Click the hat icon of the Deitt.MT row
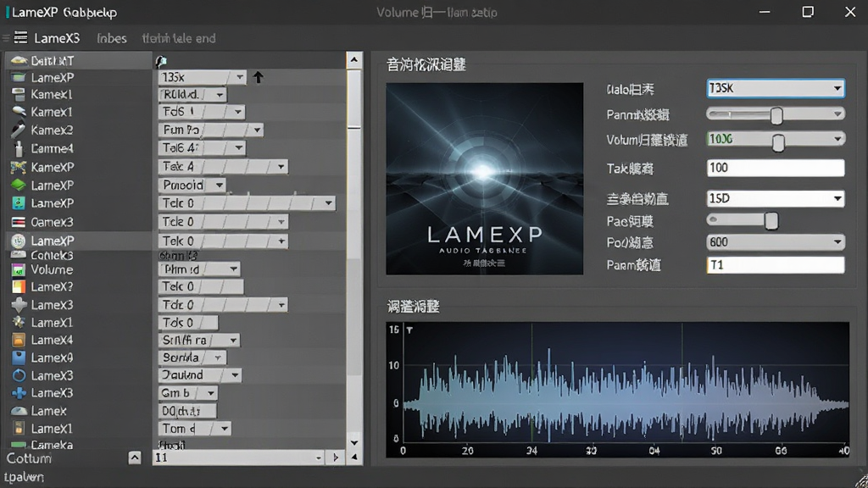Screen dimensions: 868x488 tap(19, 60)
